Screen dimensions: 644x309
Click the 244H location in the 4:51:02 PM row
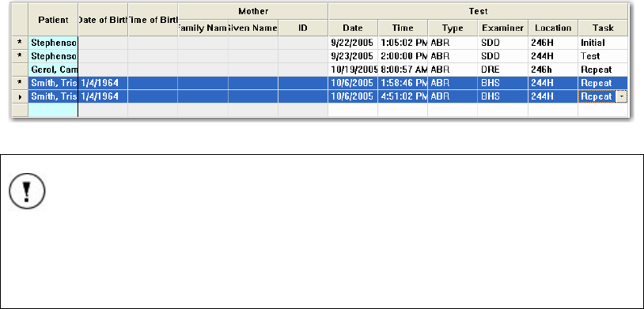(553, 96)
